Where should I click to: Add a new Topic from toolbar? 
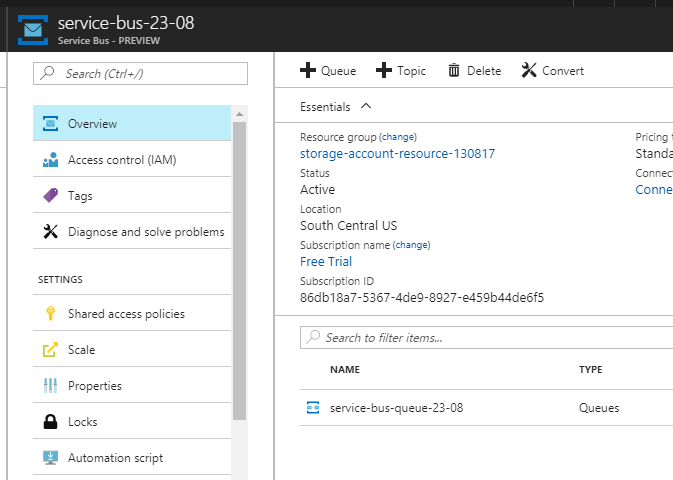point(400,71)
